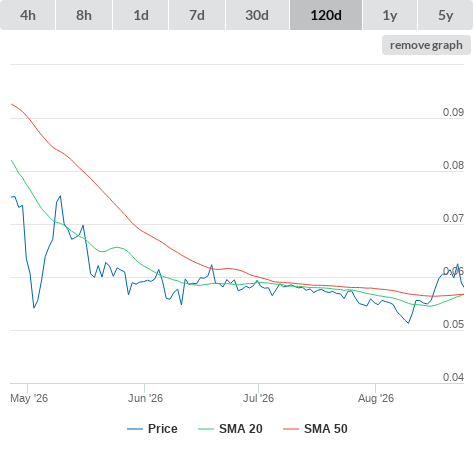Click the Aug '26 axis marker
This screenshot has width=474, height=455.
[x=376, y=398]
